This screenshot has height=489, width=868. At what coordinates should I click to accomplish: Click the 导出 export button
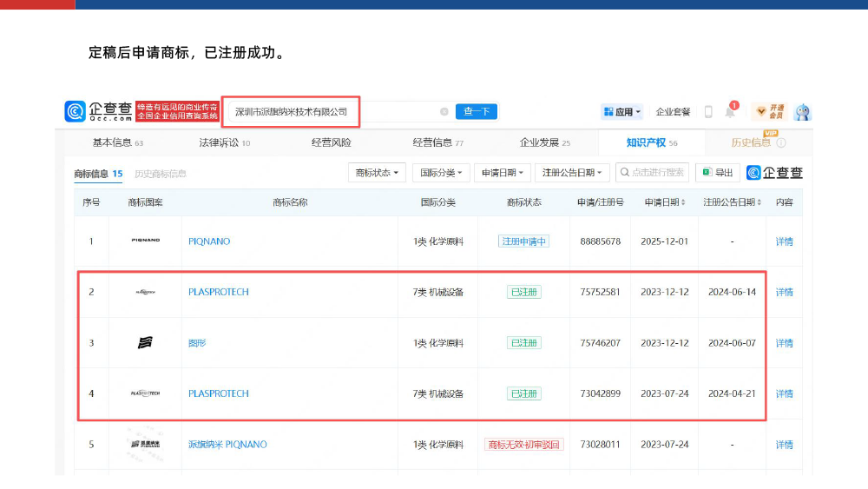pyautogui.click(x=718, y=173)
